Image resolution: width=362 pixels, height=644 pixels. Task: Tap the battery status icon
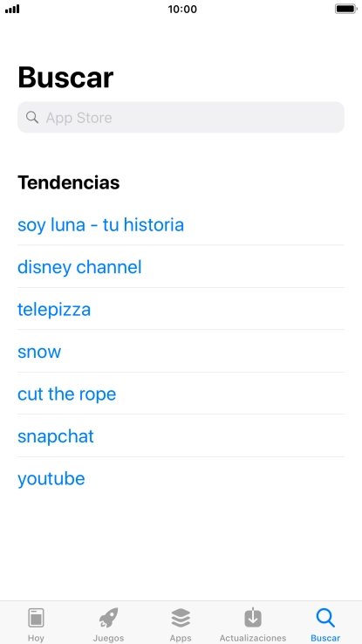(345, 9)
